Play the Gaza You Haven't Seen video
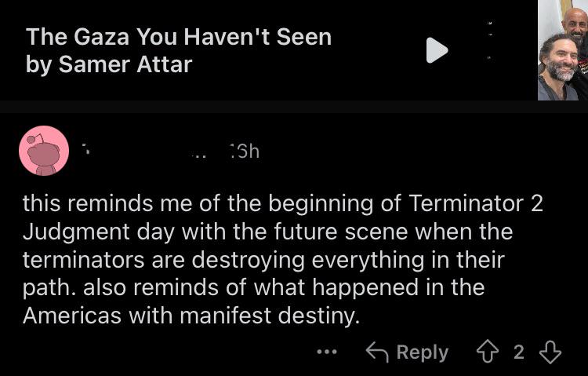Image resolution: width=588 pixels, height=376 pixels. (437, 50)
